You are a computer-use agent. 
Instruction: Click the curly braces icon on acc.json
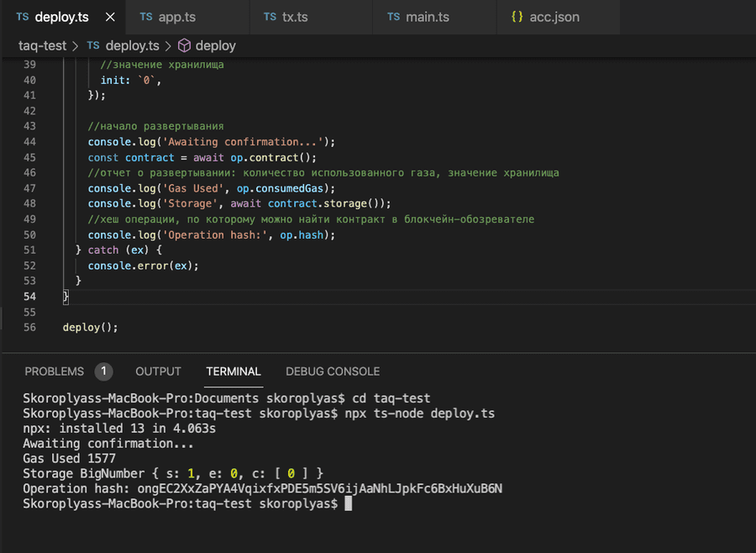tap(517, 17)
